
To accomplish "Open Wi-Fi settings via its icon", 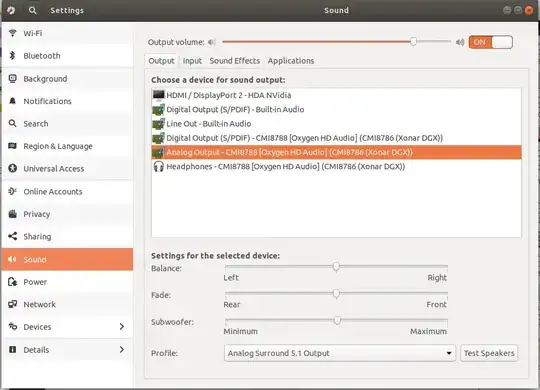I will [13, 33].
